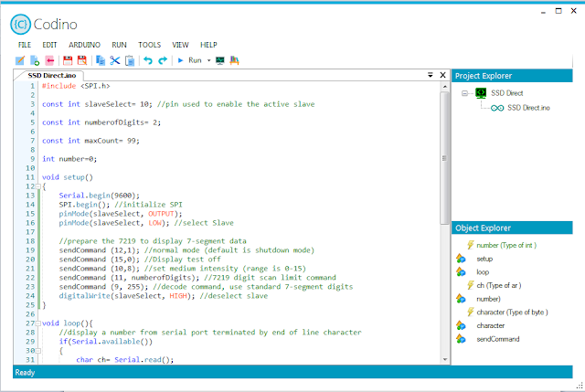
Task: Click the editor scroll up arrow
Action: click(445, 86)
